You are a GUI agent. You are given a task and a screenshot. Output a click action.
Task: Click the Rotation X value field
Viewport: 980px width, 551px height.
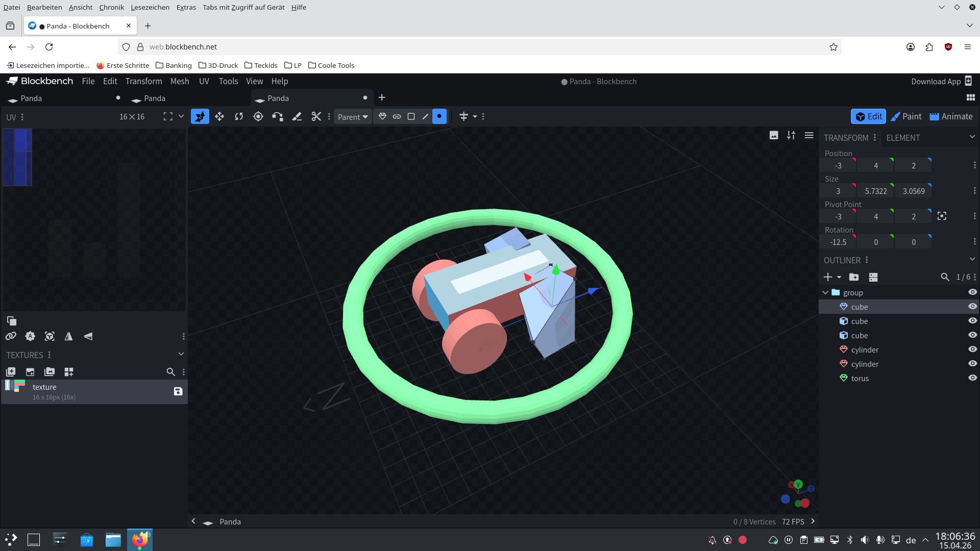pos(838,242)
